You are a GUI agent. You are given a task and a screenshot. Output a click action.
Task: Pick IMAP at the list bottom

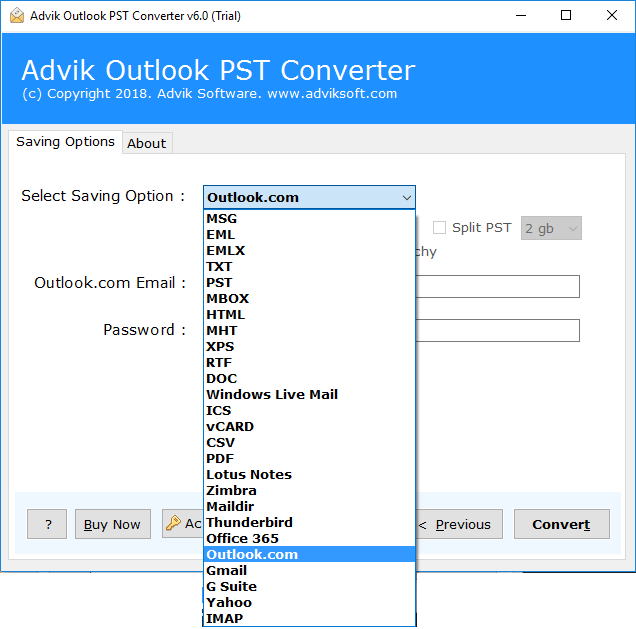pos(309,619)
